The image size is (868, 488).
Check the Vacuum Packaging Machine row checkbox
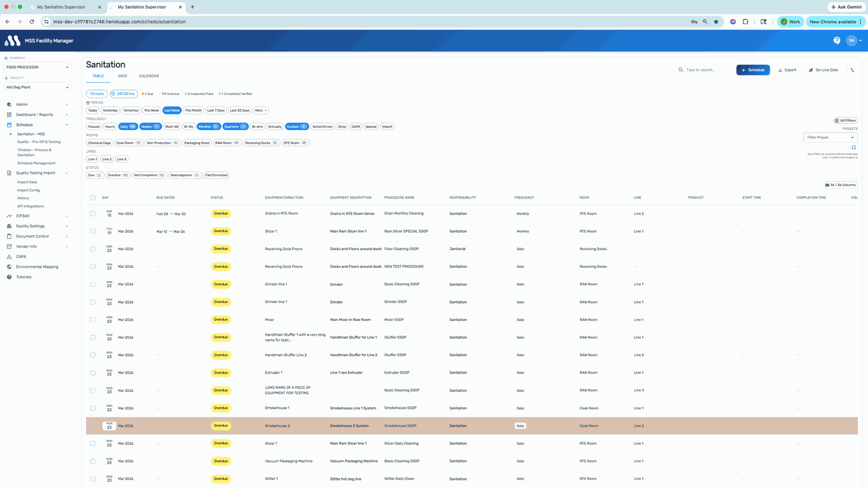point(93,461)
